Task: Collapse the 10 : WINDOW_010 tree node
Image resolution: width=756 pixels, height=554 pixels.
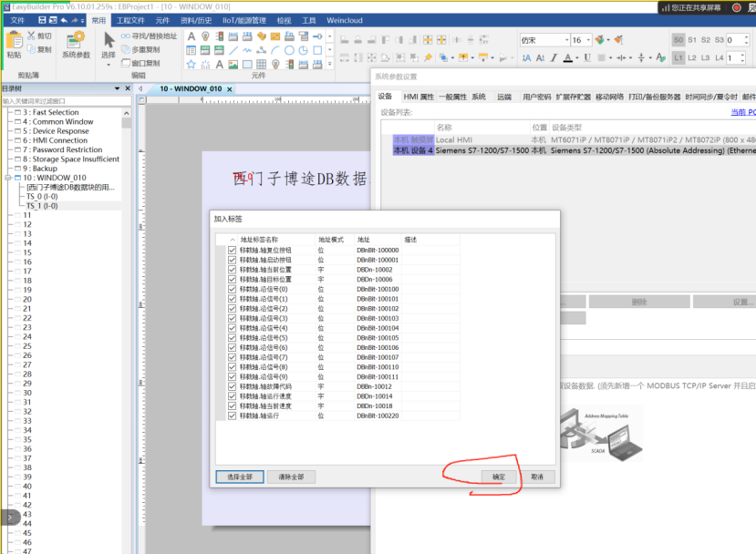Action: [7, 178]
